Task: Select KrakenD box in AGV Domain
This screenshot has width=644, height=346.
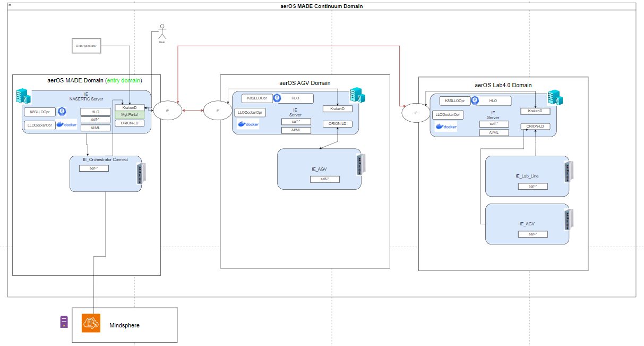Action: tap(337, 109)
